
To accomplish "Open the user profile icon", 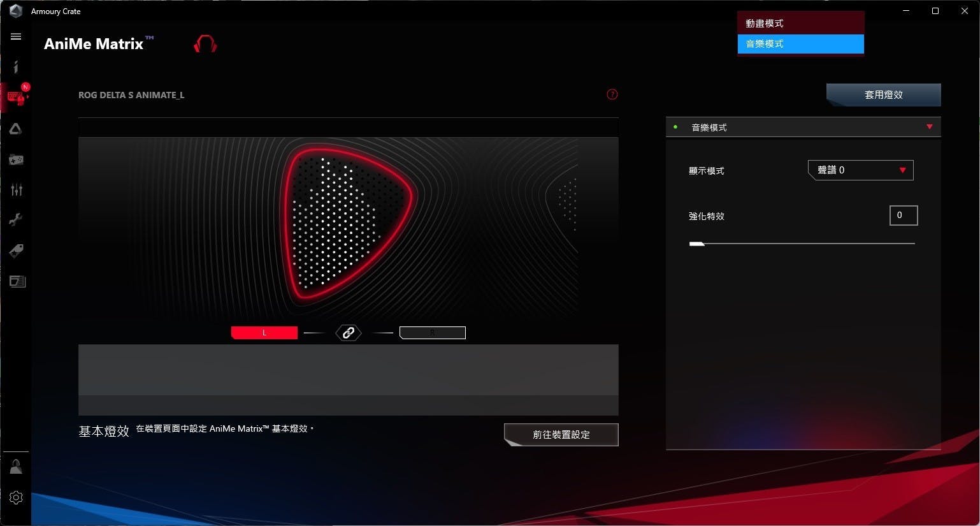I will pos(16,467).
